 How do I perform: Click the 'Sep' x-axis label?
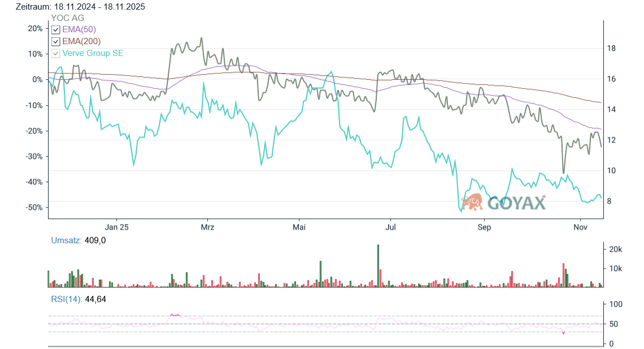pos(484,227)
